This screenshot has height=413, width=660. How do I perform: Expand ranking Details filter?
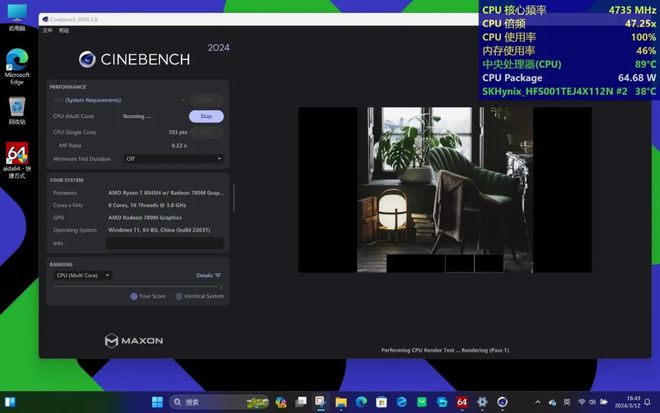point(208,275)
